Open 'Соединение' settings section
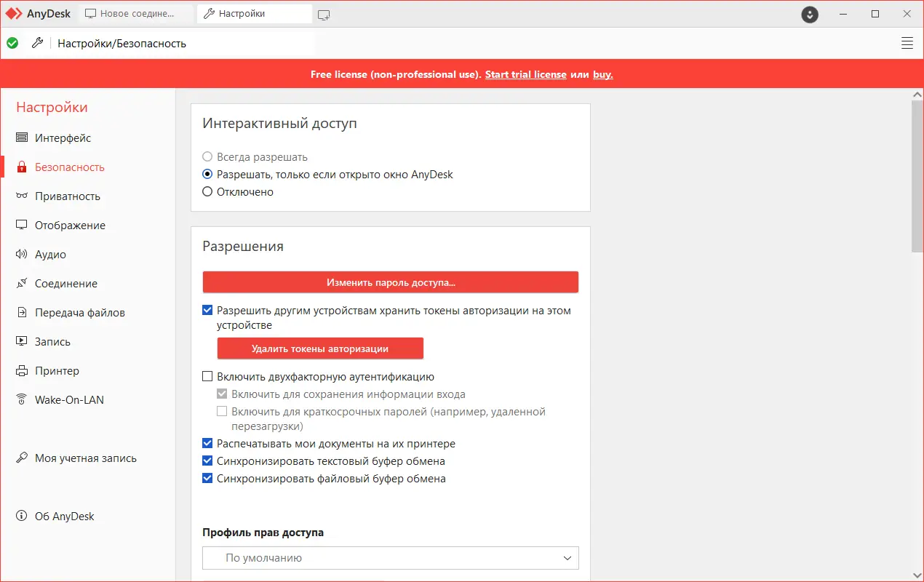This screenshot has height=582, width=924. (x=66, y=283)
